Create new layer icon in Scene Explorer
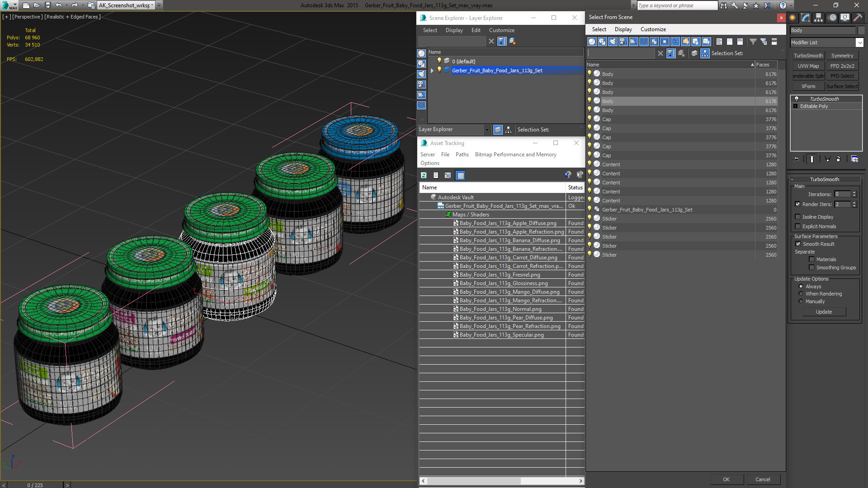 coord(512,41)
